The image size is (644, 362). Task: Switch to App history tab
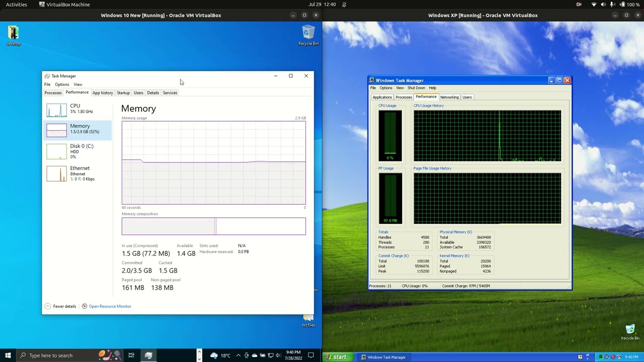(103, 93)
